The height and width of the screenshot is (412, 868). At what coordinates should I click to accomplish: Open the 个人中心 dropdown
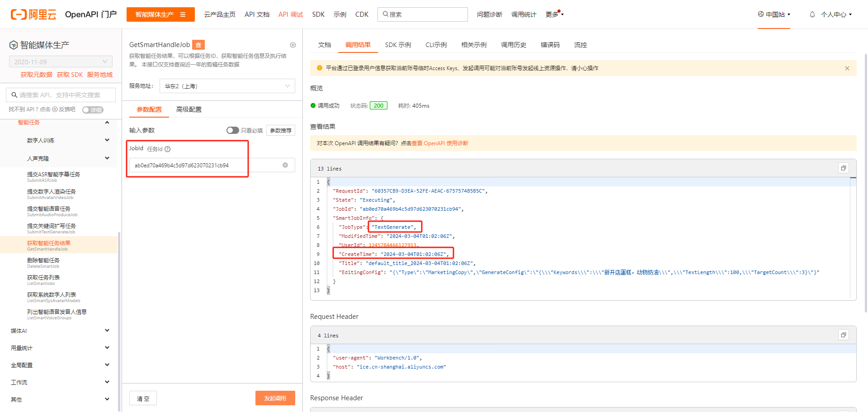pyautogui.click(x=836, y=14)
